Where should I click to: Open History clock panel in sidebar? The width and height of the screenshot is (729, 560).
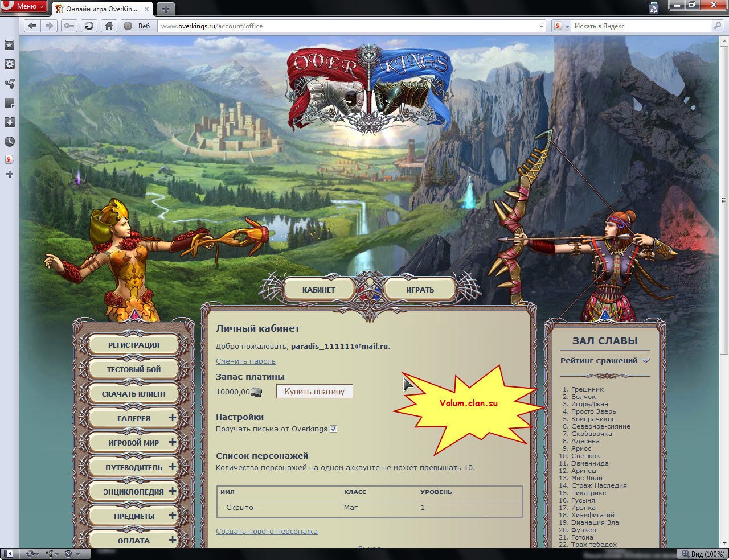pos(10,142)
